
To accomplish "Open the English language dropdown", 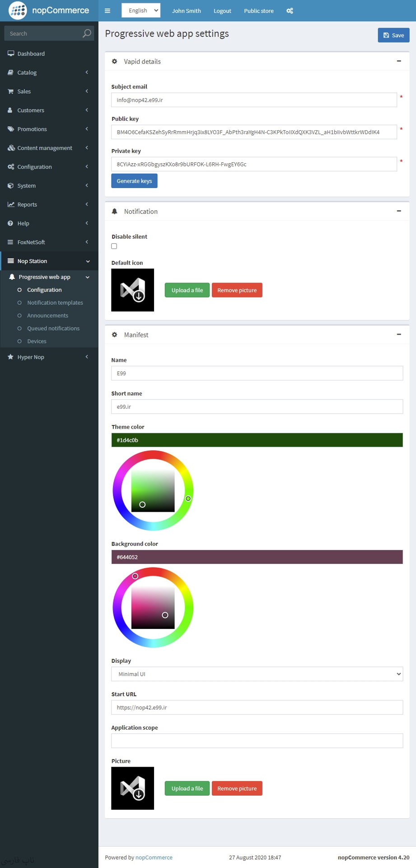I will [141, 10].
